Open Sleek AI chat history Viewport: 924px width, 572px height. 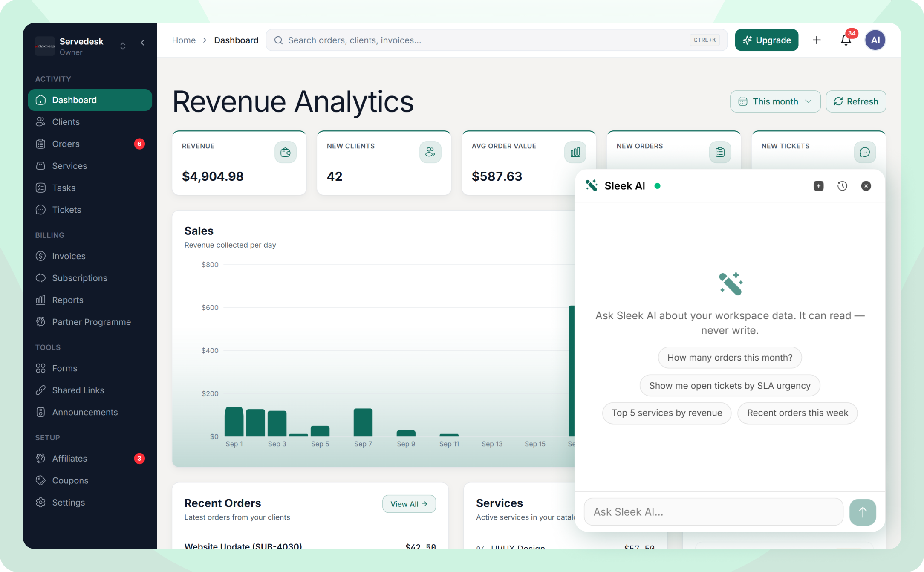tap(842, 186)
